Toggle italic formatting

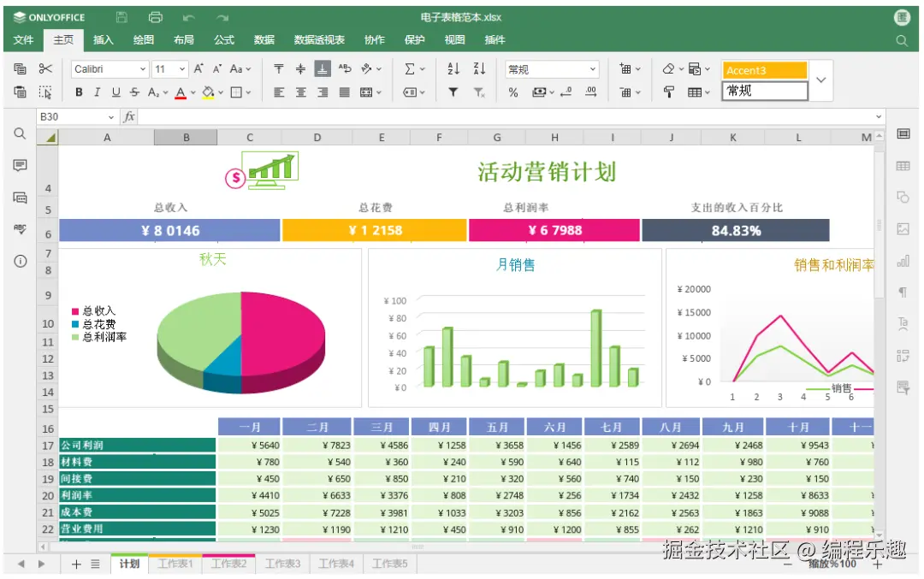coord(98,92)
